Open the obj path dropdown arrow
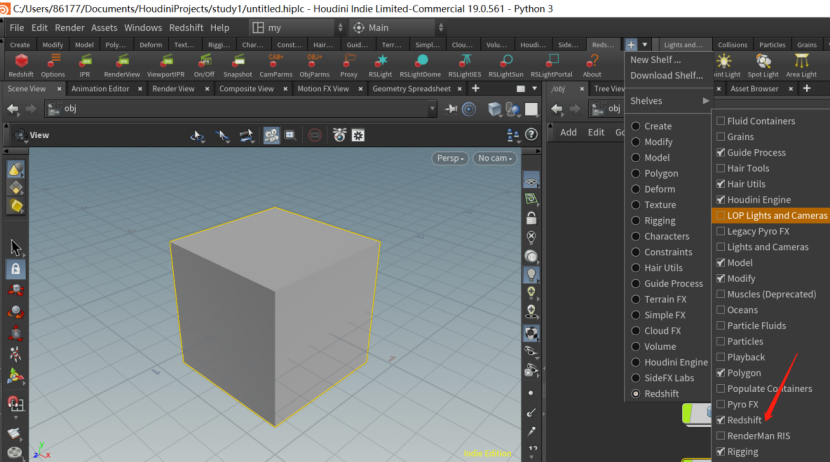Screen dimensions: 830x462 coord(432,109)
